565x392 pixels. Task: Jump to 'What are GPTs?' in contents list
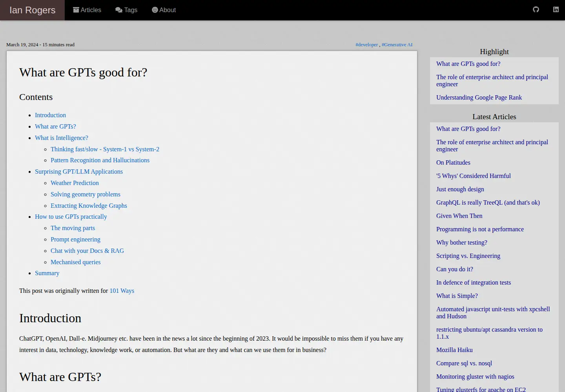tap(55, 127)
